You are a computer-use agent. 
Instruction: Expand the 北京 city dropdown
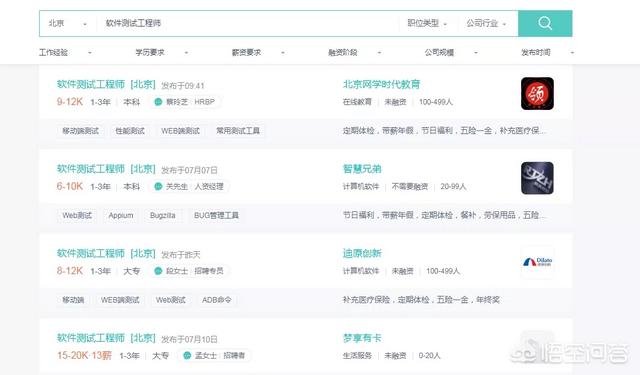point(68,23)
